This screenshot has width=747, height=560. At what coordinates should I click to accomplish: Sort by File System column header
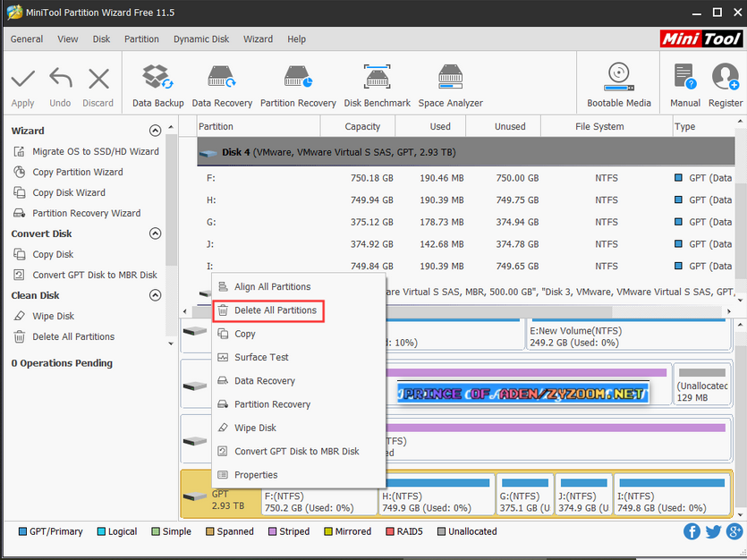coord(607,126)
